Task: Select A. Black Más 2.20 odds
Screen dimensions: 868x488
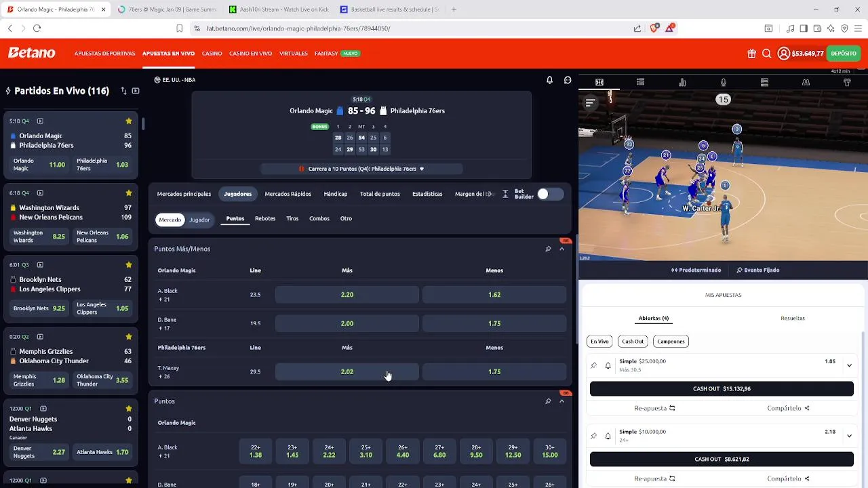Action: click(x=347, y=295)
